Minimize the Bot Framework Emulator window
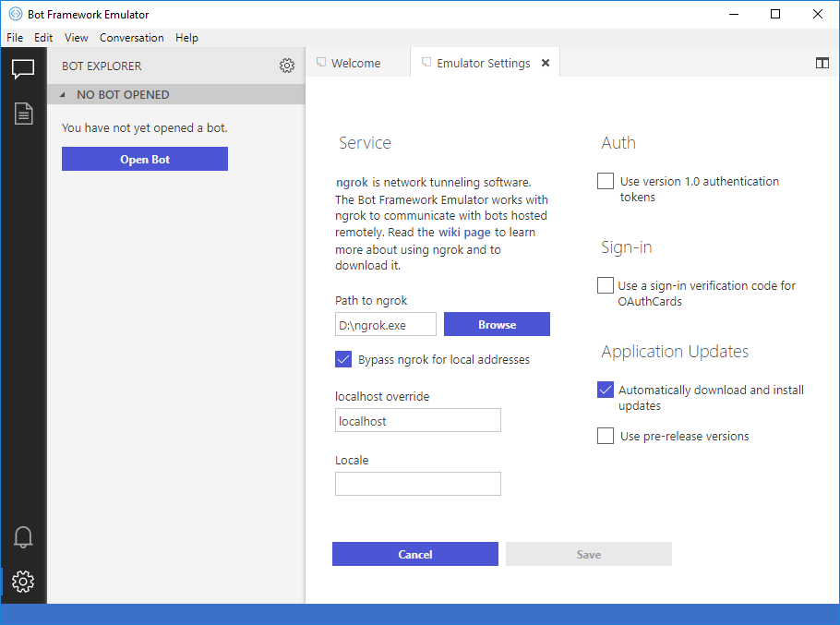Screen dimensions: 840x625 [734, 15]
